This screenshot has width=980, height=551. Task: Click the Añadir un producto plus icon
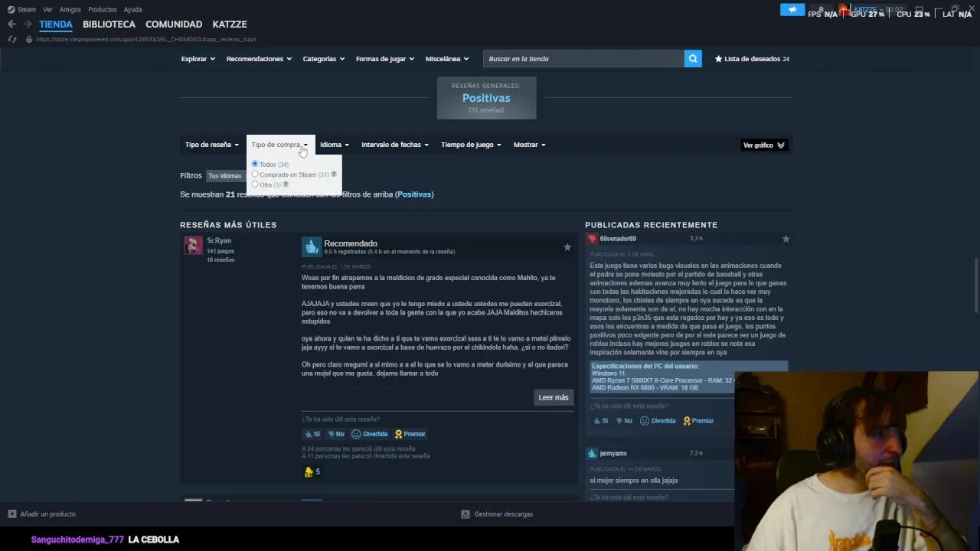click(x=11, y=514)
